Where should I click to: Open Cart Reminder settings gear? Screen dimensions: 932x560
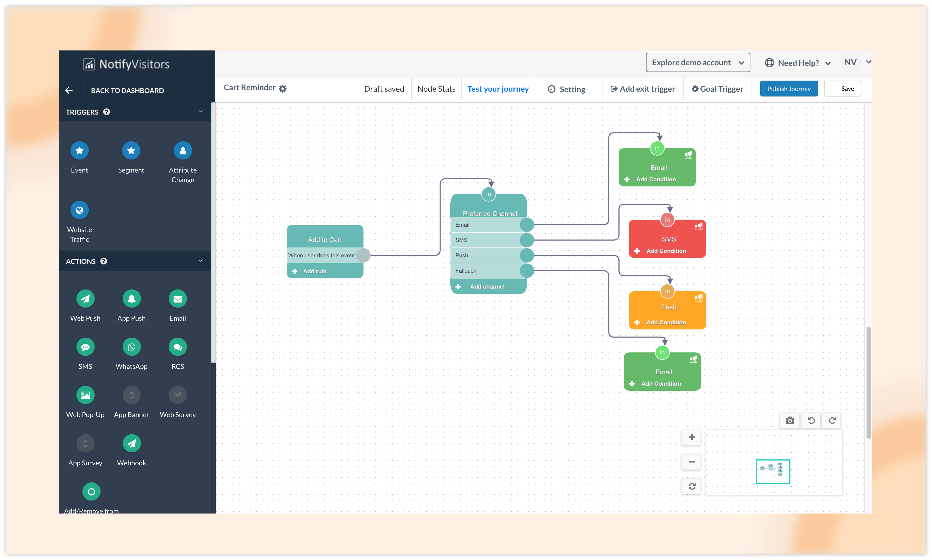click(x=283, y=89)
